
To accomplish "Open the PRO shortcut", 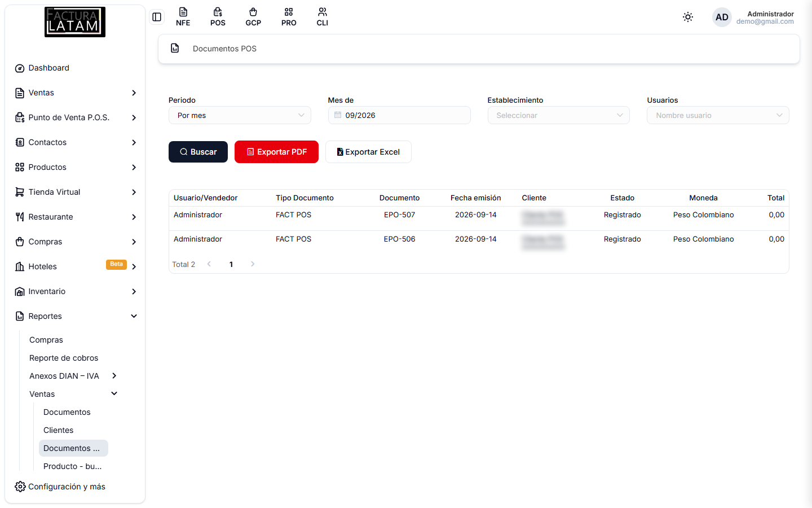I will point(289,17).
